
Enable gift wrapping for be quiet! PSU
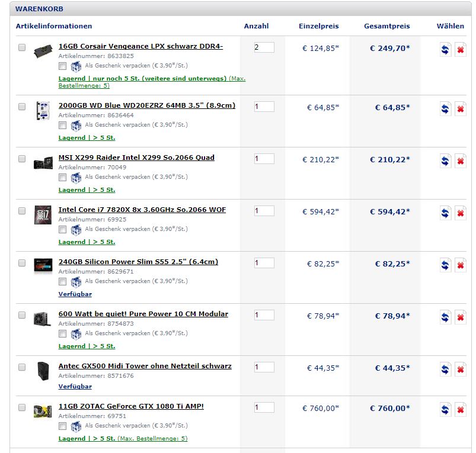coord(62,333)
